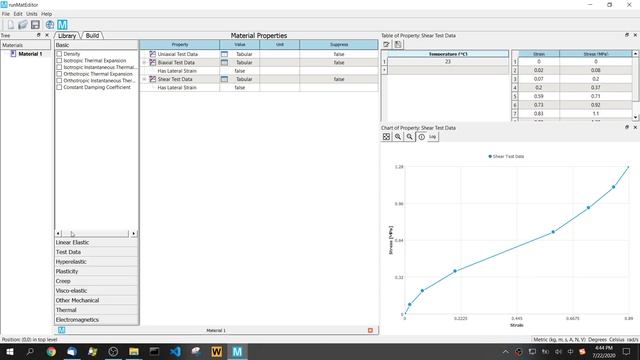Click the Open file toolbar icon
Image resolution: width=640 pixels, height=360 pixels.
pos(22,24)
